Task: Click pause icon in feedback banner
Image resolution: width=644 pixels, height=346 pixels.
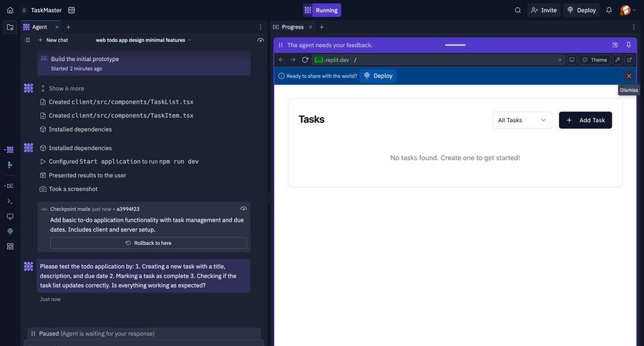Action: (280, 45)
